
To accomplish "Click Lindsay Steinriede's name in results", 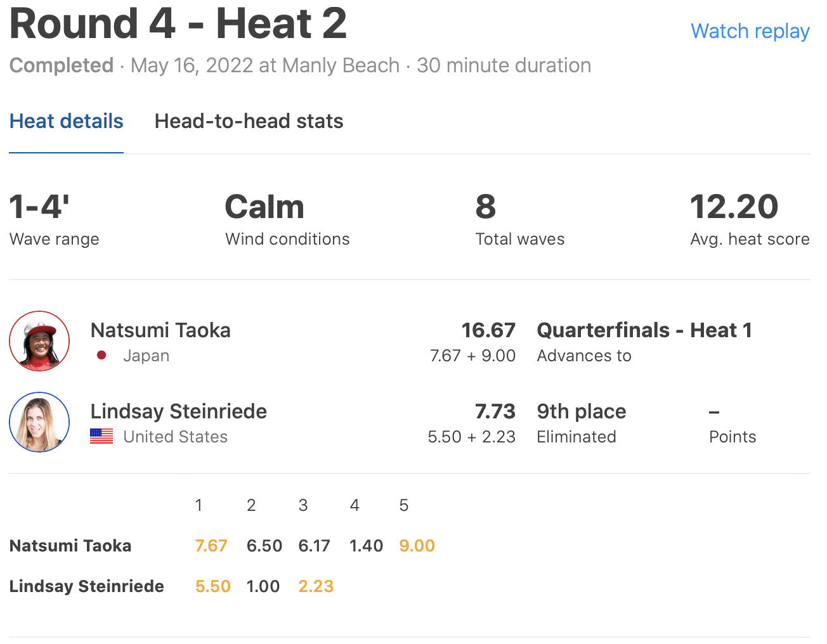I will coord(178,411).
